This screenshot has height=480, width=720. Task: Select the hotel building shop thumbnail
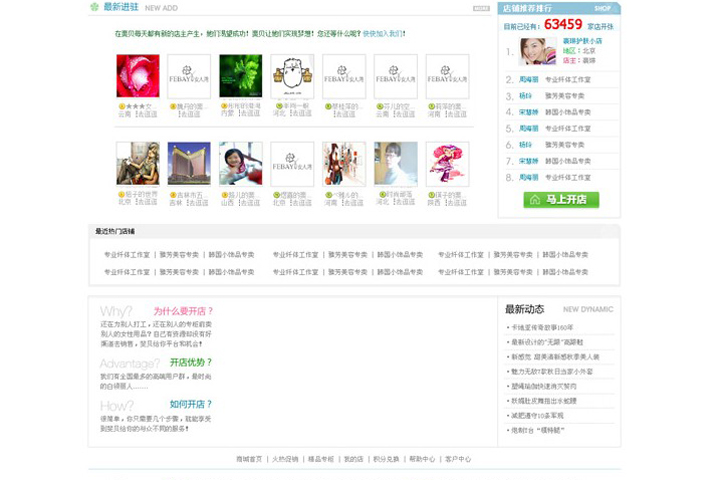[x=189, y=163]
